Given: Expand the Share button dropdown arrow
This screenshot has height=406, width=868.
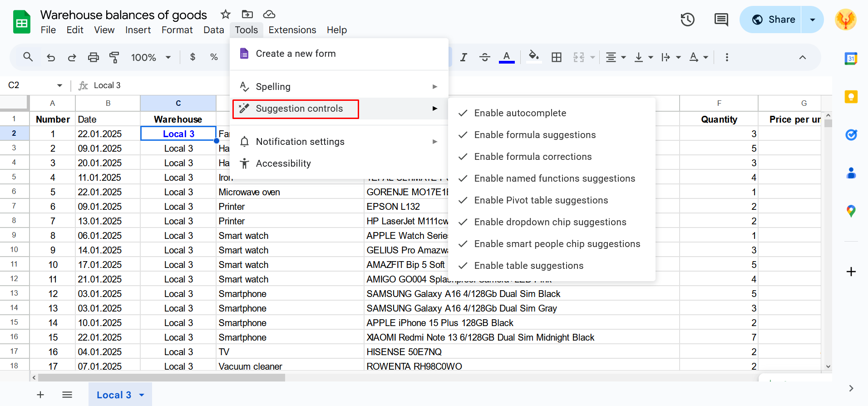Looking at the screenshot, I should pos(812,20).
